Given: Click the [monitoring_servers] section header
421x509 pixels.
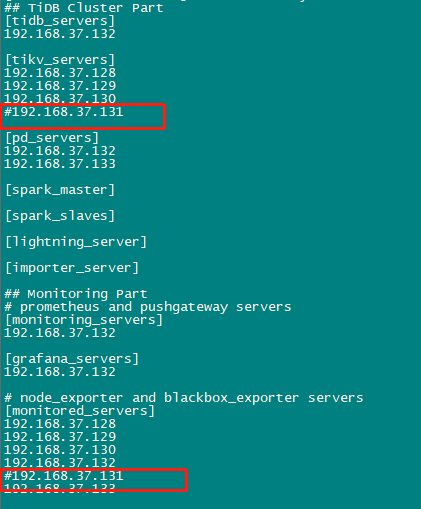Looking at the screenshot, I should coord(84,320).
